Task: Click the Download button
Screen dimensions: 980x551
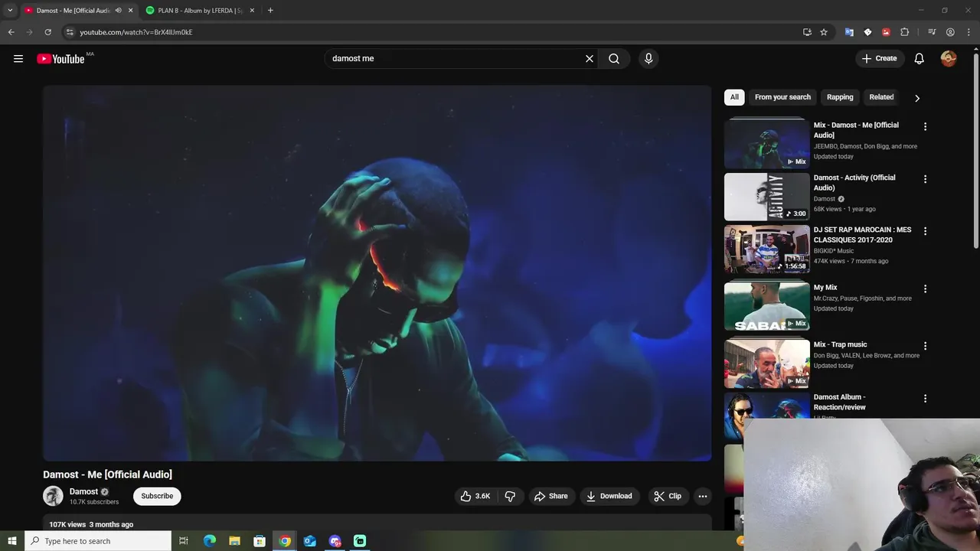Action: coord(609,496)
